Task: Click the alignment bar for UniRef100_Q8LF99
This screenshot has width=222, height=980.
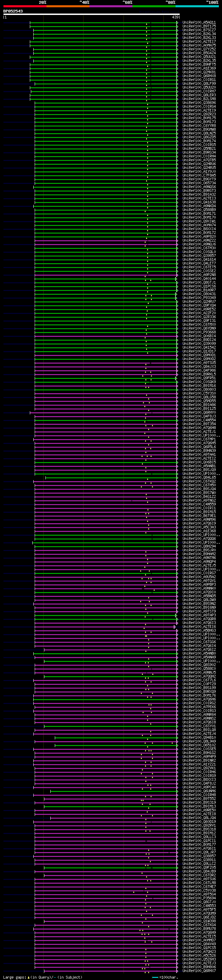Action: click(106, 84)
